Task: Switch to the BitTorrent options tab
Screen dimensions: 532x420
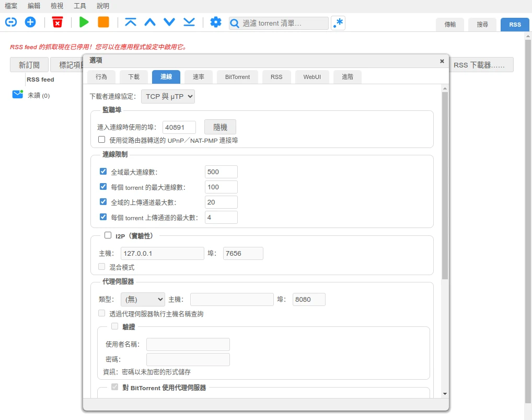Action: tap(237, 77)
